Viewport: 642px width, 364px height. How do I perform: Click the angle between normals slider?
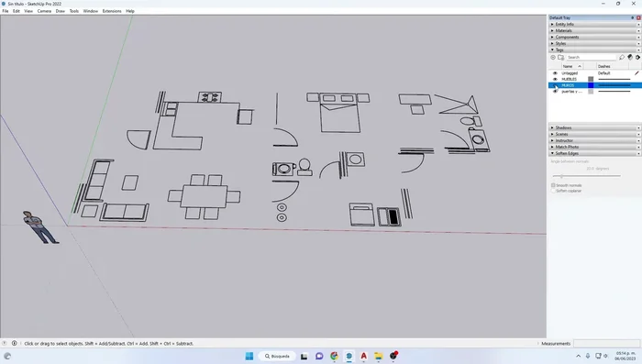click(587, 176)
